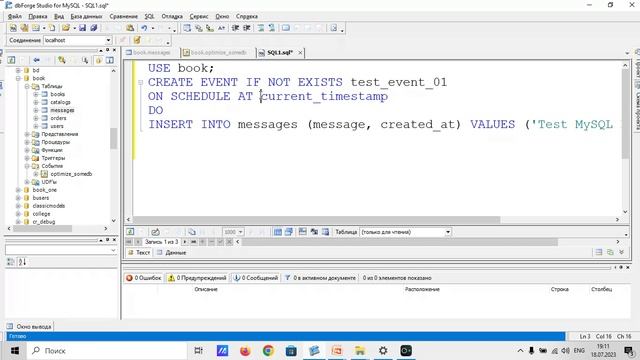The height and width of the screenshot is (360, 640).
Task: Click the grid view icon in results toolbar
Action: (278, 232)
